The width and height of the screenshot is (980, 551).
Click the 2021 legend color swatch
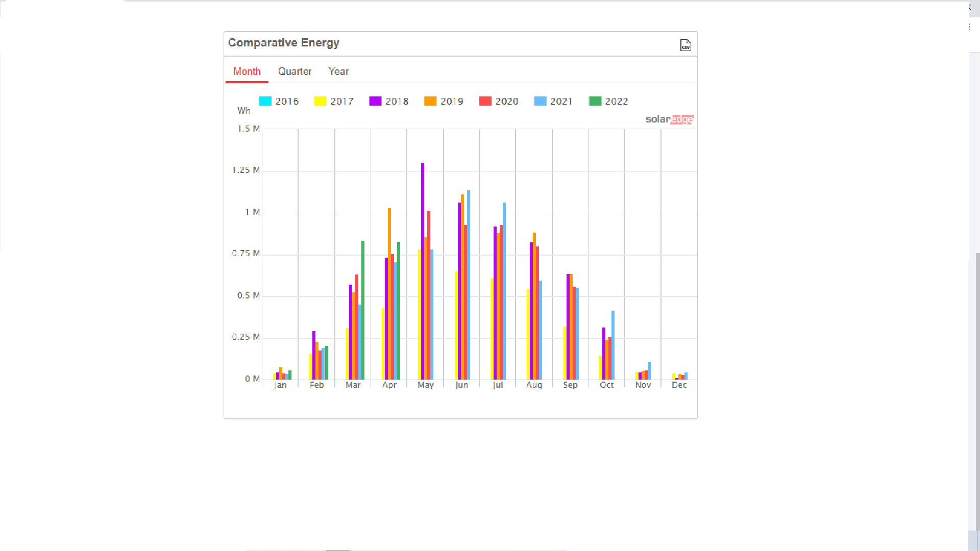click(540, 102)
